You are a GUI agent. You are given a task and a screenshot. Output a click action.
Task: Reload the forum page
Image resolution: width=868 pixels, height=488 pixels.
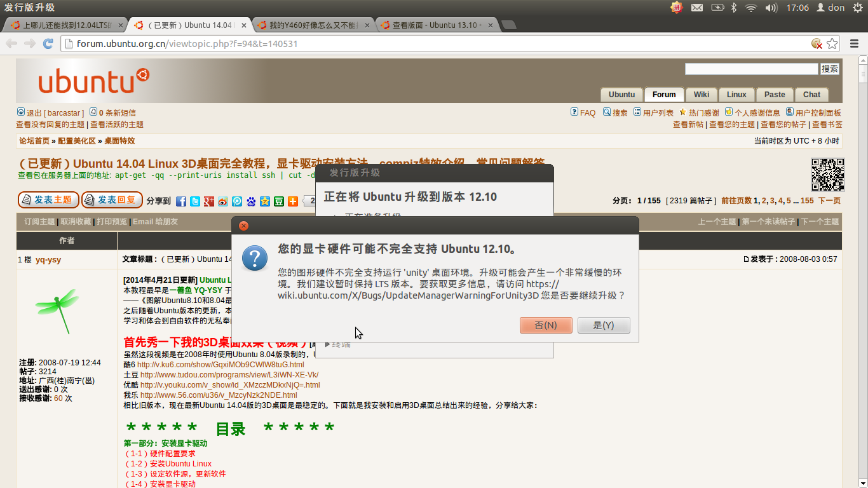(48, 44)
